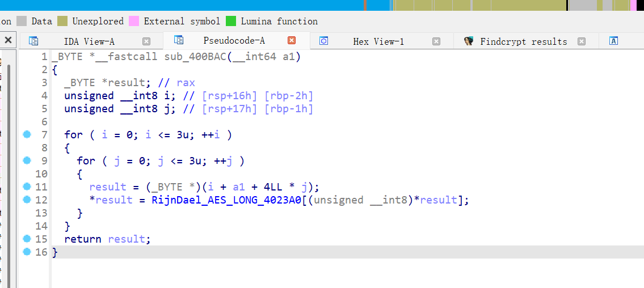The height and width of the screenshot is (288, 644).
Task: Click the '// rax' comment
Action: [176, 83]
